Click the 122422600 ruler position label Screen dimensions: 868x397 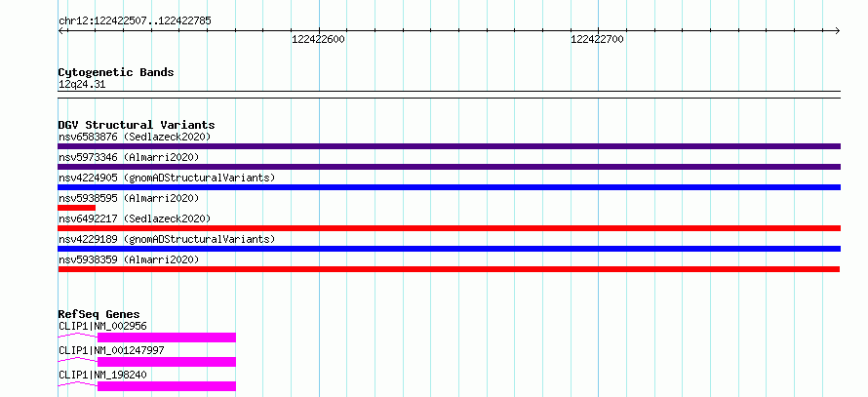click(x=318, y=39)
